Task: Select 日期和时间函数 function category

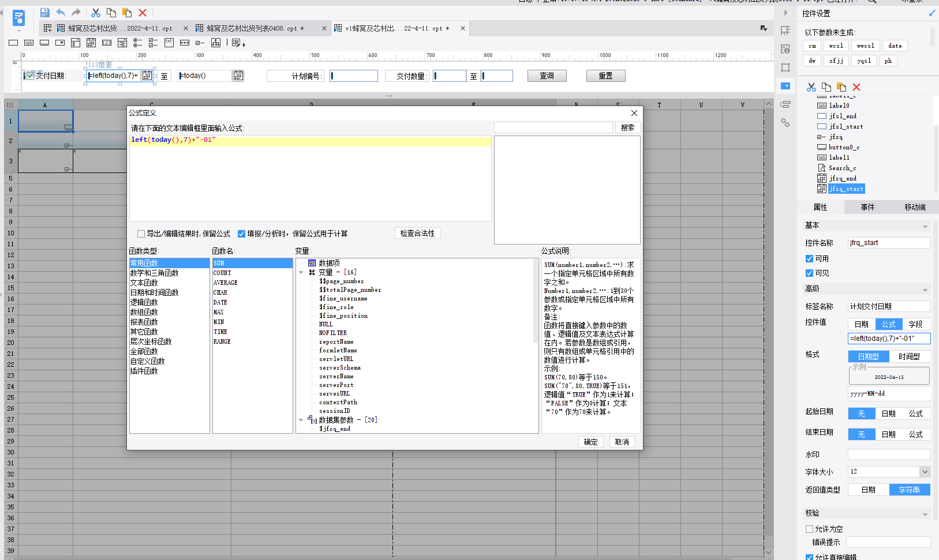Action: point(154,292)
